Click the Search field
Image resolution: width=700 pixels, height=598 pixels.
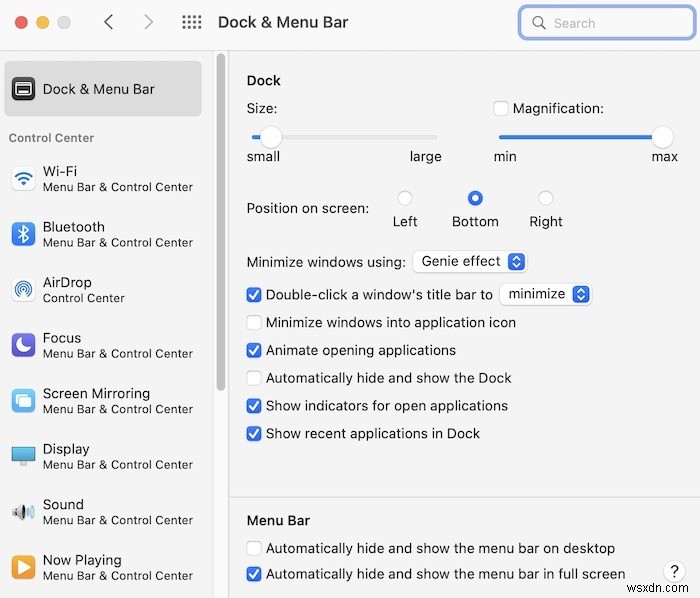[607, 23]
